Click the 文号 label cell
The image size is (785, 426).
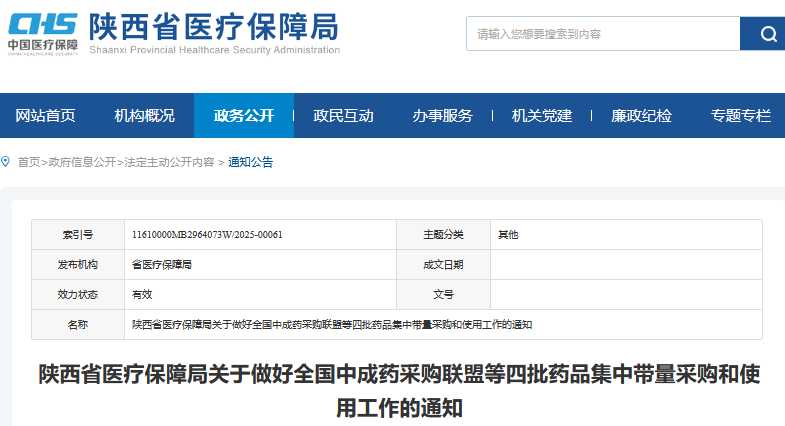[x=443, y=294]
